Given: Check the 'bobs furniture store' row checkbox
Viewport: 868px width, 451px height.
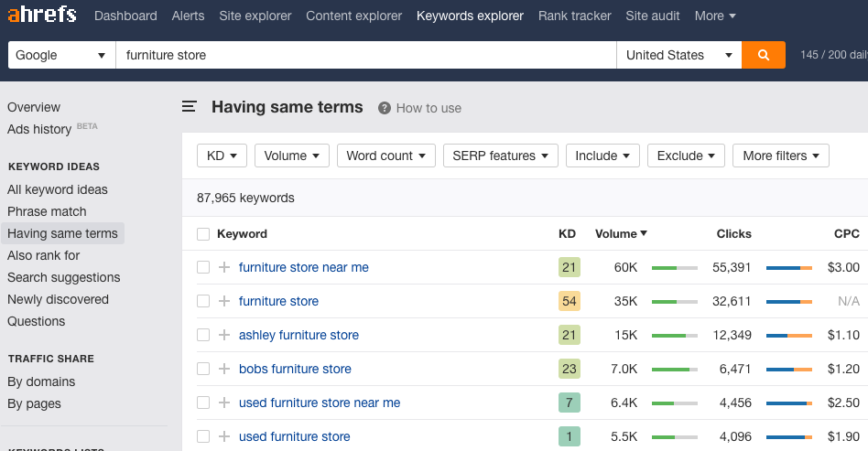Looking at the screenshot, I should [203, 369].
